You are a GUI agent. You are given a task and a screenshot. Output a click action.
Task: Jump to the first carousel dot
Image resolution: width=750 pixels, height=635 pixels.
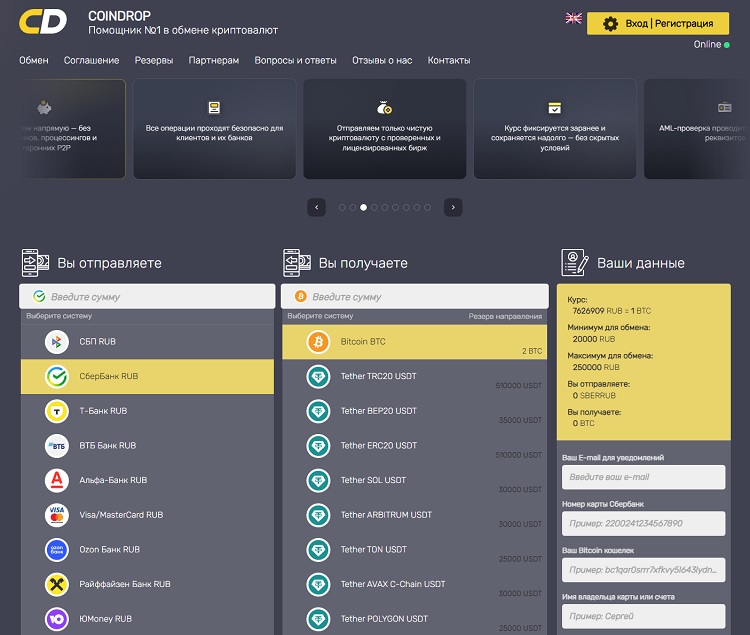[x=342, y=207]
